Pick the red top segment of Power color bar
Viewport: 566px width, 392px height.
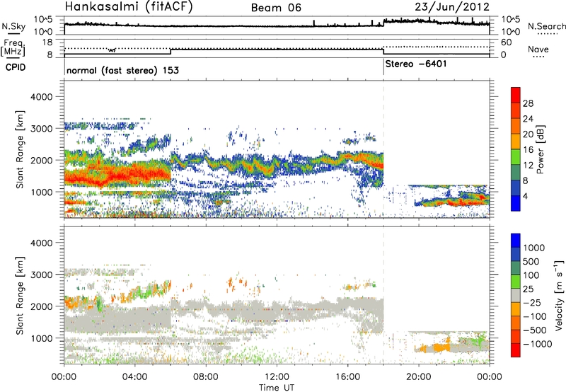(x=516, y=96)
